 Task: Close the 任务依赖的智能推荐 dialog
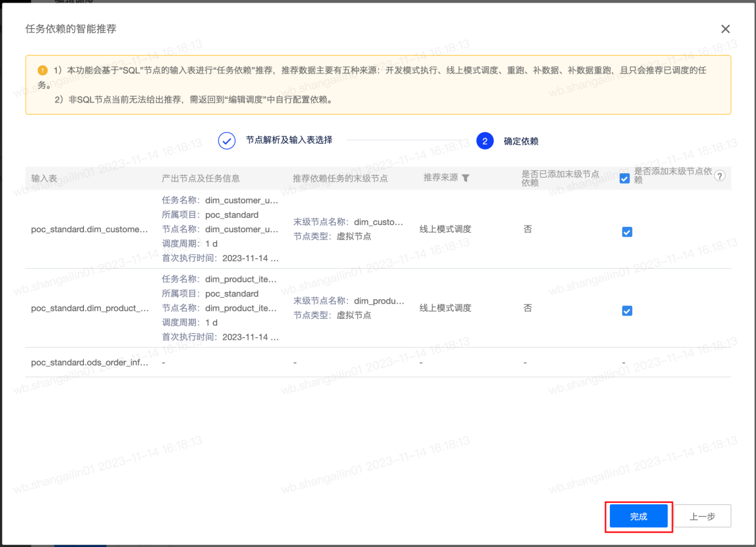coord(725,29)
